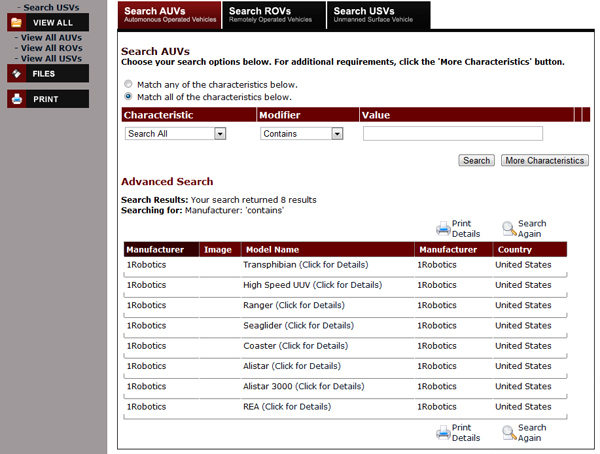This screenshot has height=454, width=600.
Task: Open the Modifier 'Contains' dropdown
Action: click(x=302, y=133)
